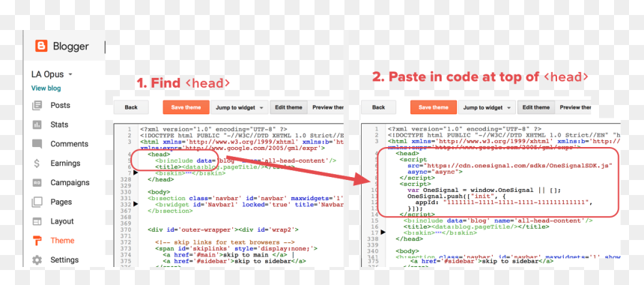The width and height of the screenshot is (644, 285).
Task: Click the Blogger logo icon
Action: (41, 46)
